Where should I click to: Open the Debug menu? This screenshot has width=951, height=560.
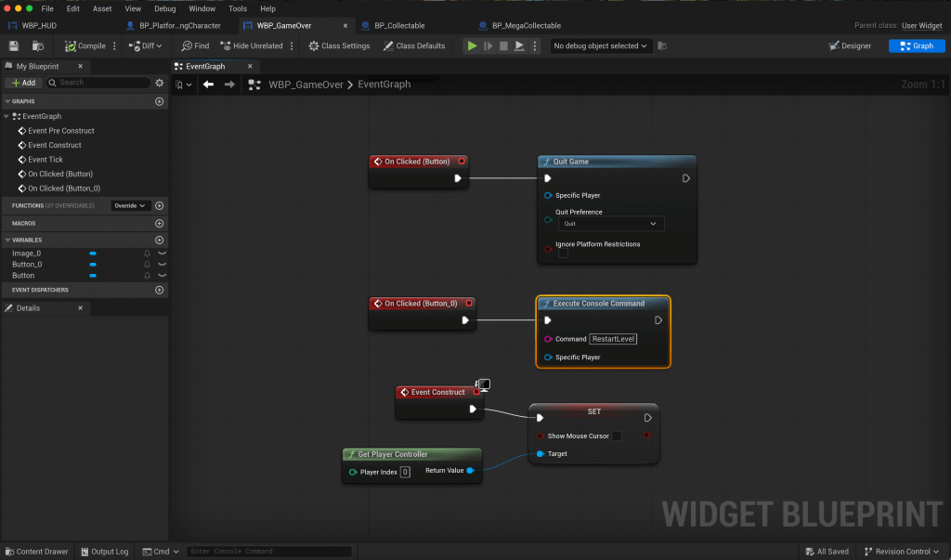(164, 8)
